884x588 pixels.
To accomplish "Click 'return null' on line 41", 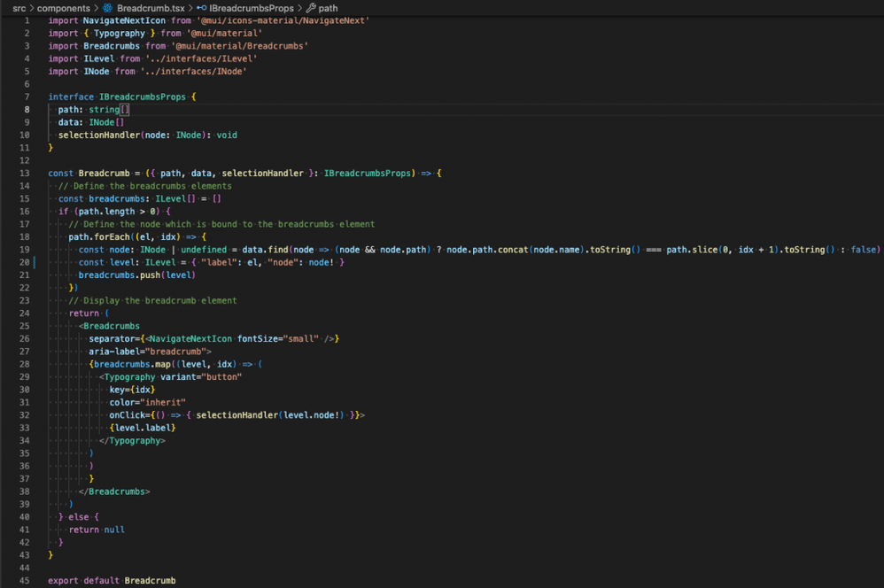I will click(x=97, y=530).
